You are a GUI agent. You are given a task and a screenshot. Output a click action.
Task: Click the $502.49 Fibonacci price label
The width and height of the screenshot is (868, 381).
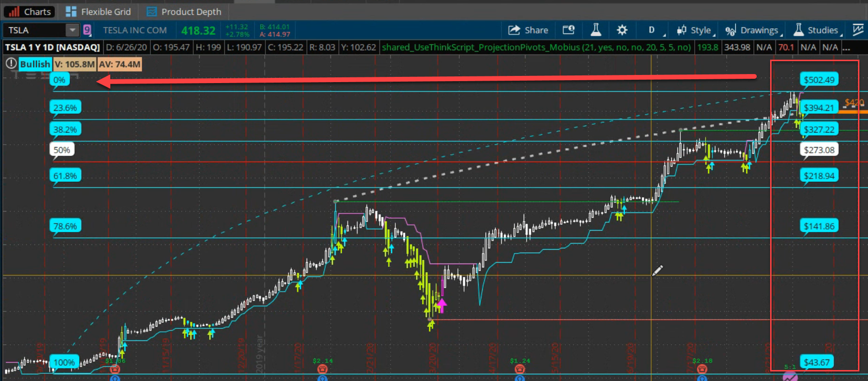point(819,80)
